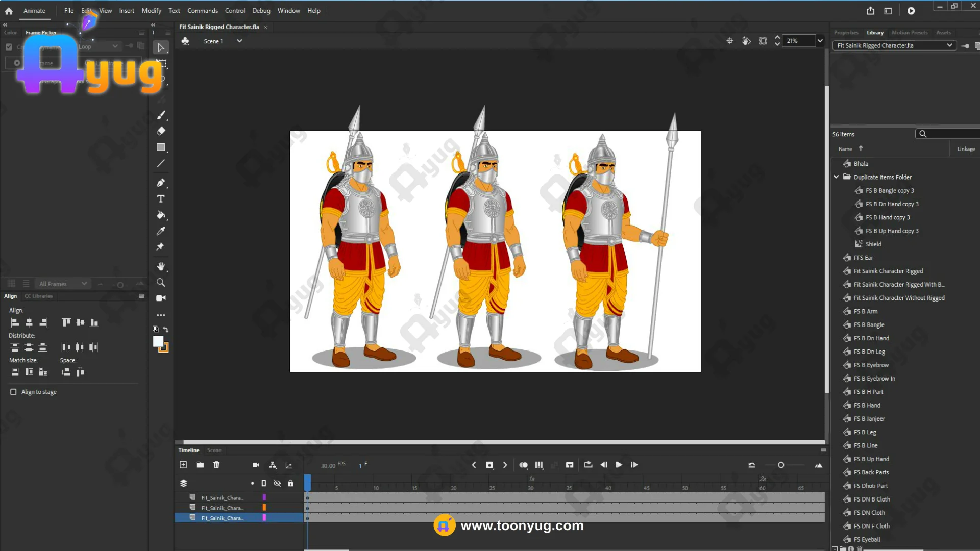This screenshot has width=980, height=551.
Task: Select the Line tool
Action: pyautogui.click(x=161, y=164)
